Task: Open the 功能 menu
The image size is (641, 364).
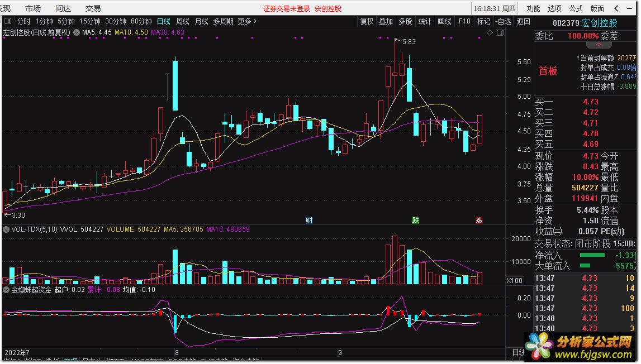Action: (533, 8)
